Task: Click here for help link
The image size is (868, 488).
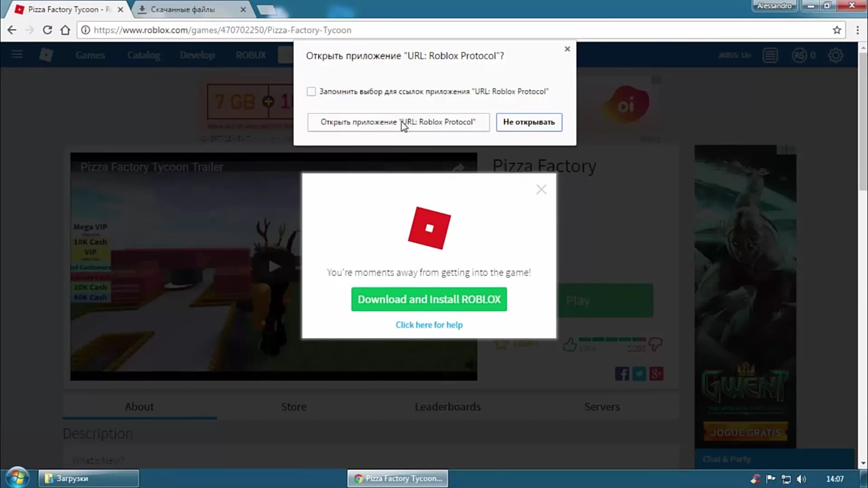Action: pyautogui.click(x=429, y=325)
